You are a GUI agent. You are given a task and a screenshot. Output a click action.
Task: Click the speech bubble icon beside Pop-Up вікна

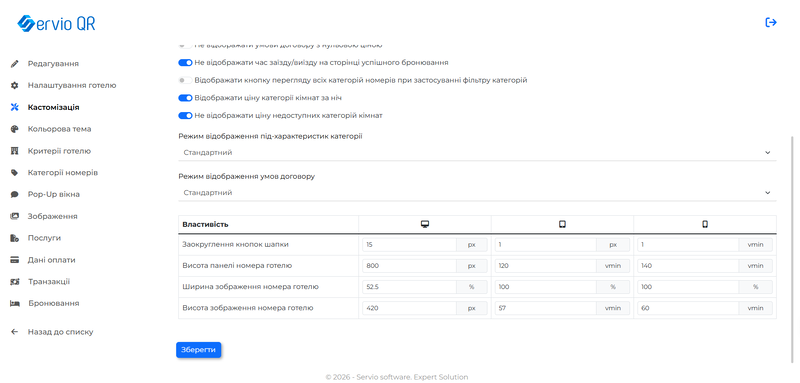click(x=14, y=194)
